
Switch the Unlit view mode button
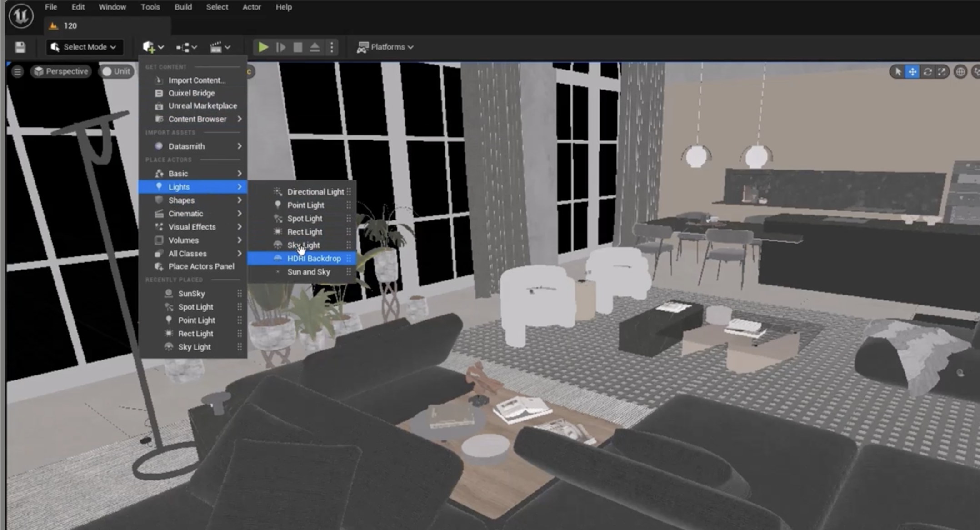(x=117, y=71)
